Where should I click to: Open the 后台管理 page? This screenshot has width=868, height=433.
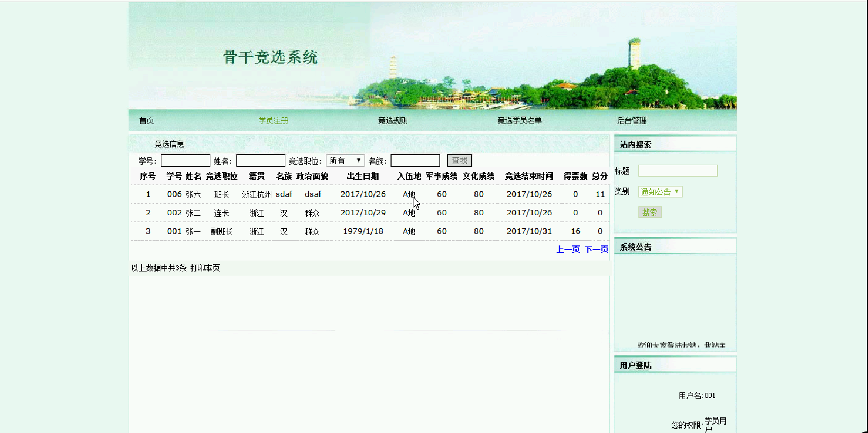632,120
